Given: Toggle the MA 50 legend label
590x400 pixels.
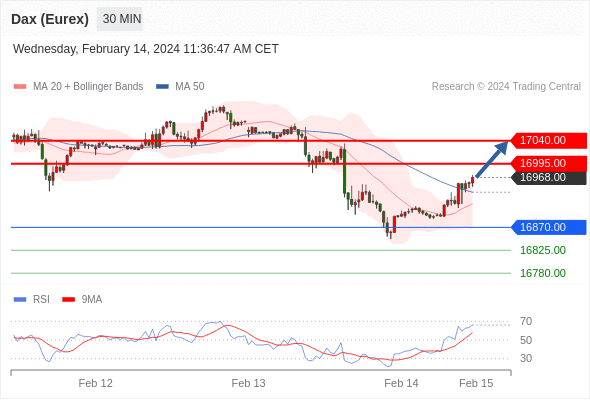Looking at the screenshot, I should (x=190, y=87).
